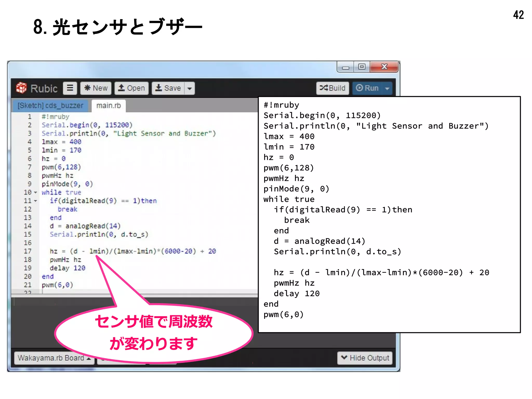Open the Wakayama.rb Board selector
Image resolution: width=532 pixels, height=399 pixels.
54,358
